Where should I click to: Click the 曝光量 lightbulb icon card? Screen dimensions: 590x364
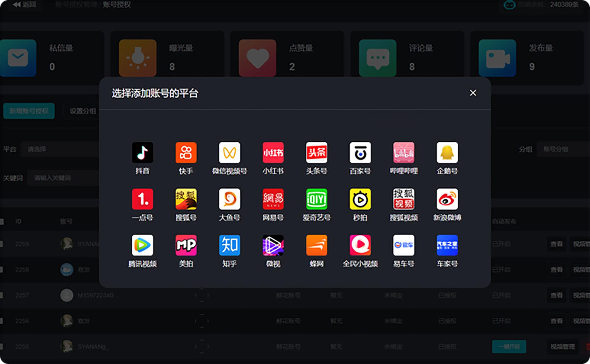(x=138, y=58)
